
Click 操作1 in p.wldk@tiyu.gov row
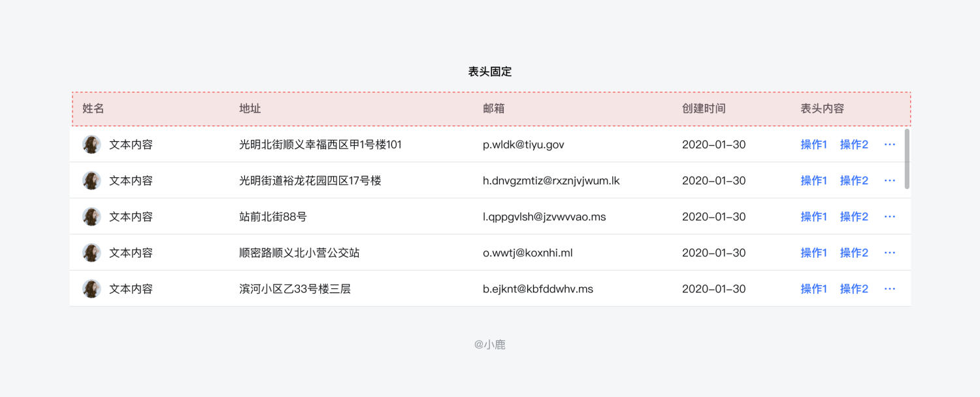814,145
